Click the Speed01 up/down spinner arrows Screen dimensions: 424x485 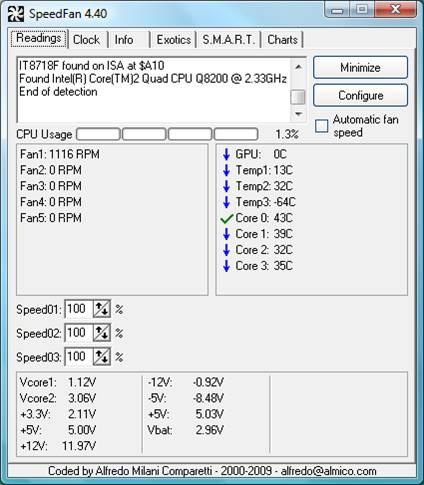[102, 309]
